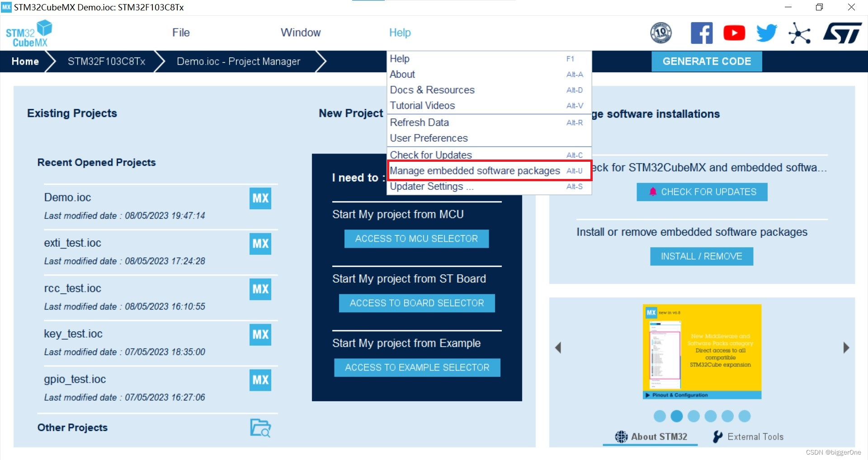Click CHECK FOR UPDATES button
The height and width of the screenshot is (460, 868).
702,192
